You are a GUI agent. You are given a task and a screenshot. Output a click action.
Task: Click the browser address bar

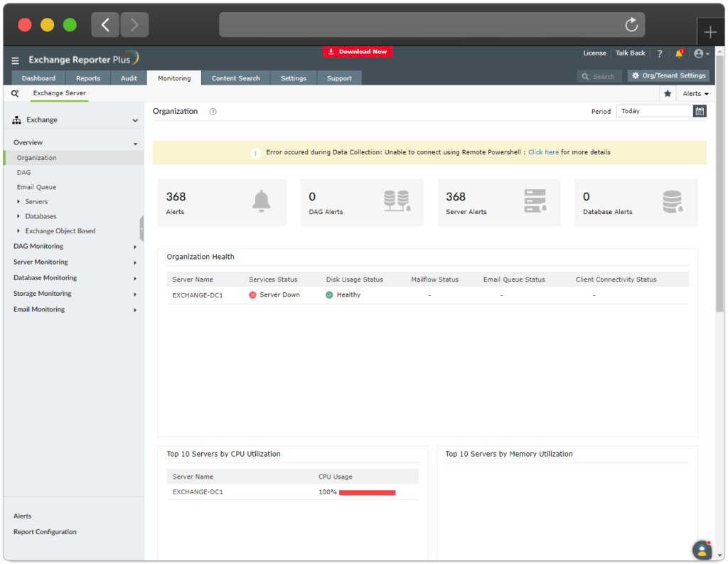click(432, 25)
